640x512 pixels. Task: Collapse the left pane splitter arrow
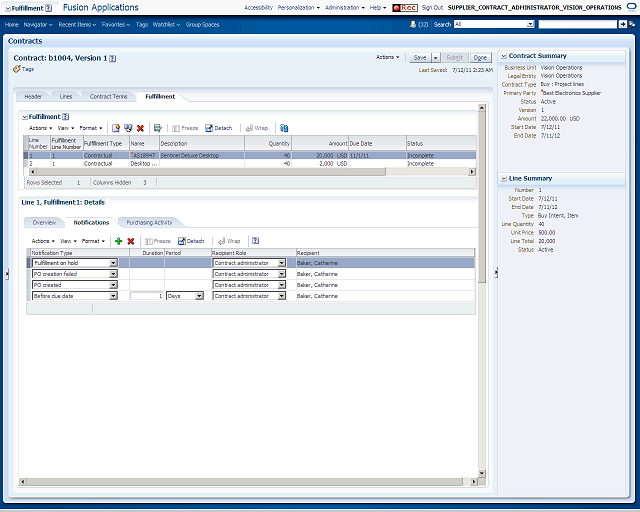point(7,274)
